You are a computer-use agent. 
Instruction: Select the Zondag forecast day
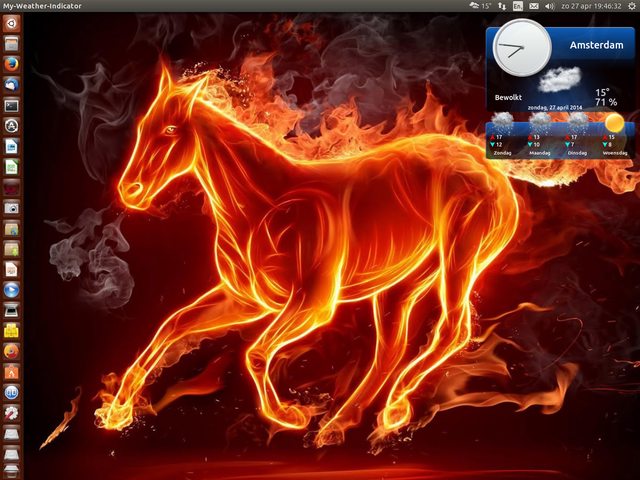502,153
